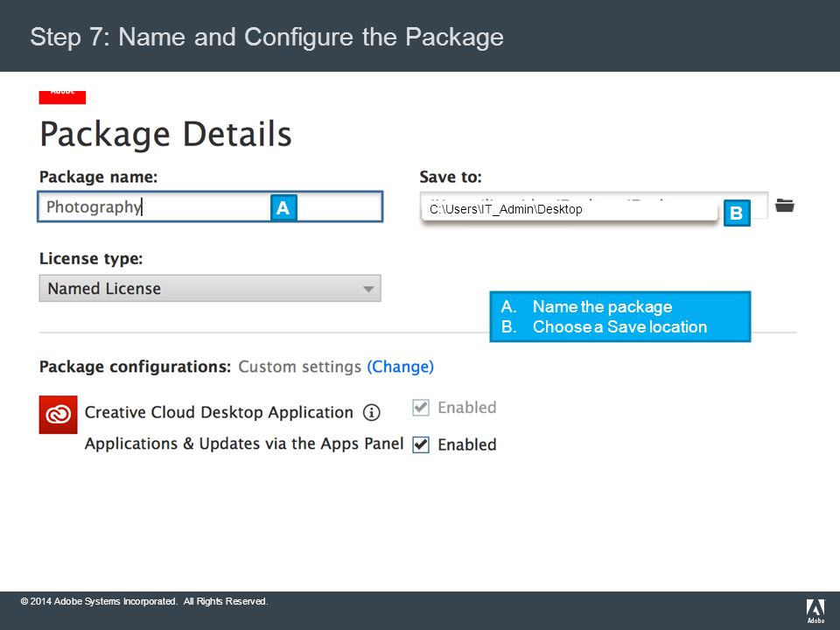This screenshot has width=840, height=630.
Task: Toggle the Creative Cloud Desktop Application Enabled checkbox
Action: (421, 408)
